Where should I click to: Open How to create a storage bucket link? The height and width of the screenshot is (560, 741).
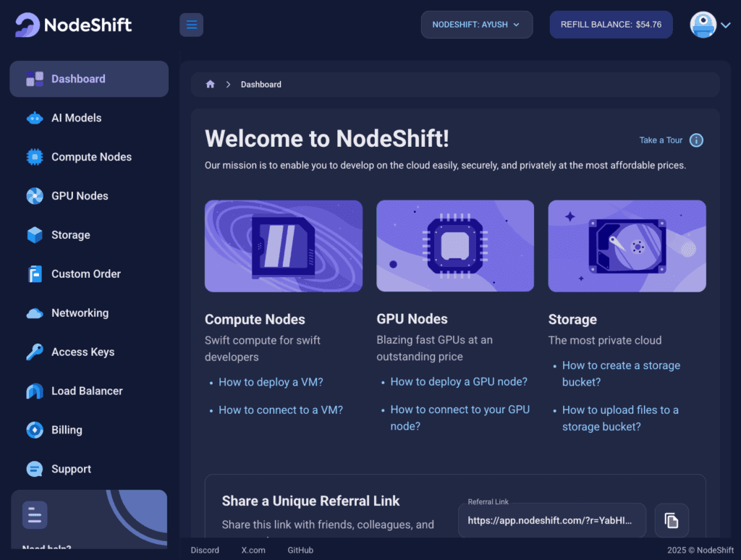click(x=621, y=373)
